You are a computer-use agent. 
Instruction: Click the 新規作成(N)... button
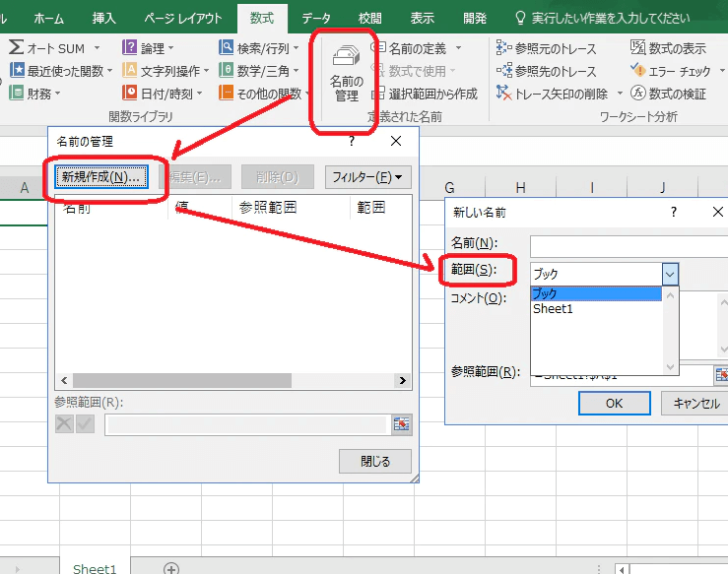click(100, 177)
